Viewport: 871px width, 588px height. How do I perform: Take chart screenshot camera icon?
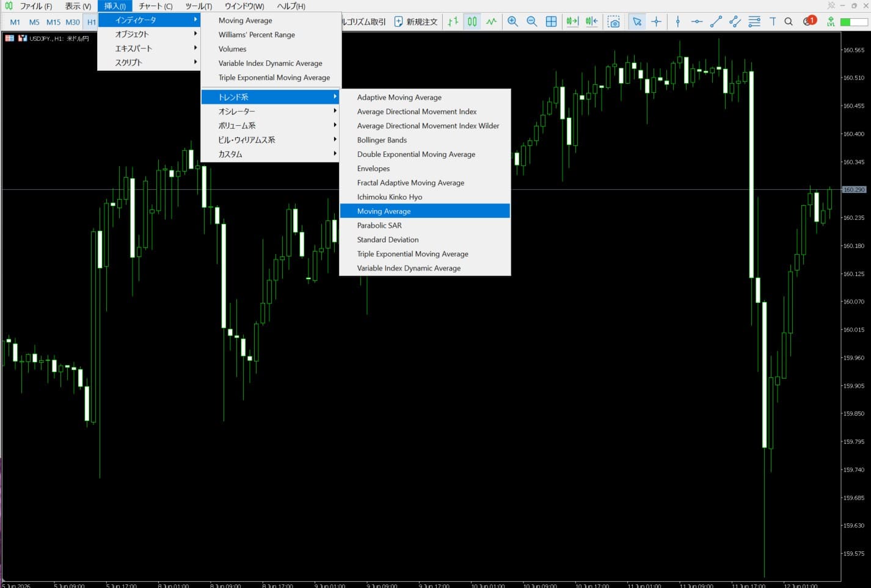[614, 21]
